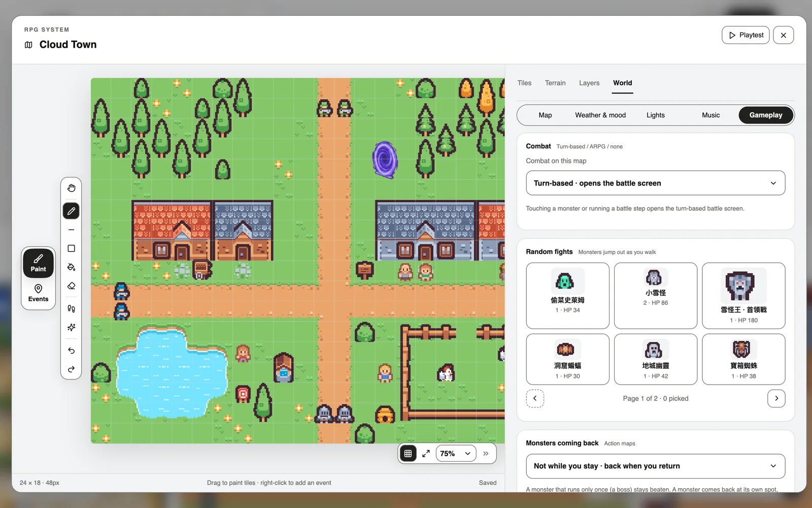
Task: Open the Layers tab
Action: click(589, 83)
